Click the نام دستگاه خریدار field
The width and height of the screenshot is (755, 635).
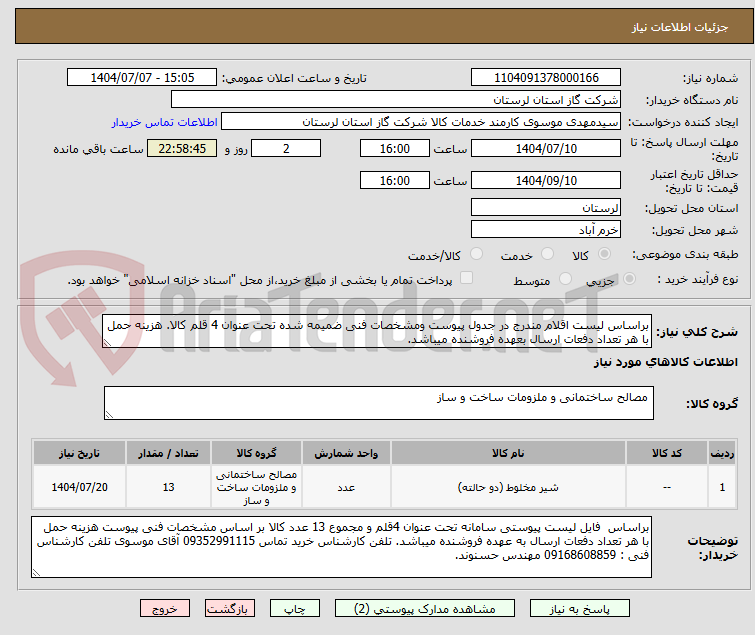pos(396,100)
